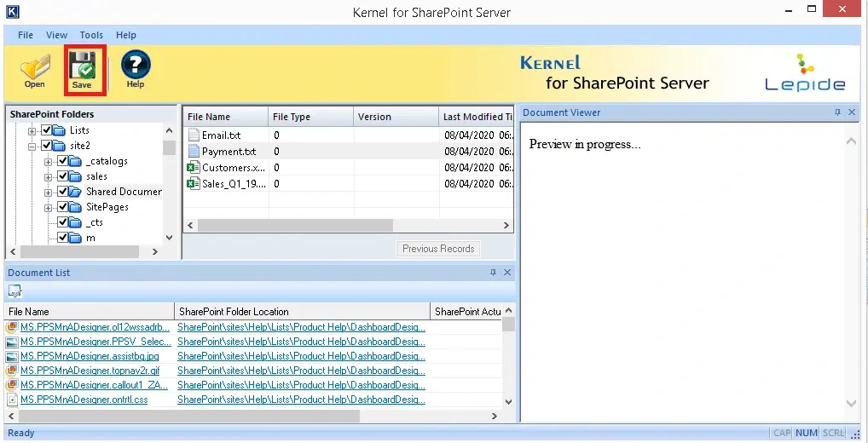The width and height of the screenshot is (868, 443).
Task: Open folder location link for ol12wssadrb file
Action: pyautogui.click(x=301, y=327)
